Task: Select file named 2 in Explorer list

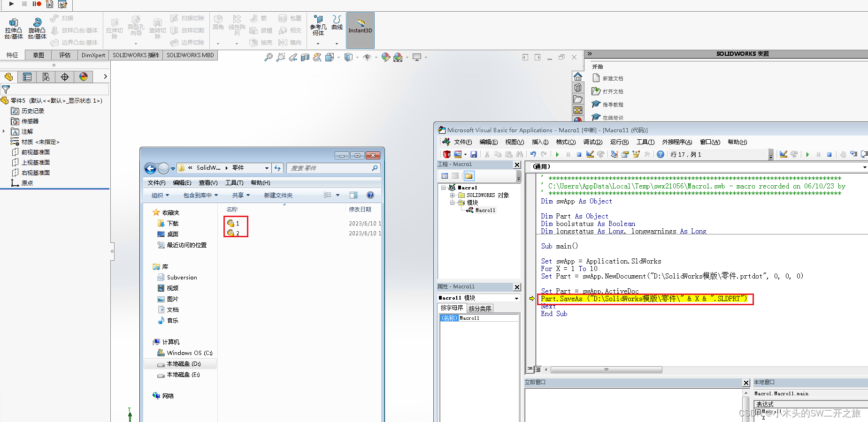Action: coord(234,233)
